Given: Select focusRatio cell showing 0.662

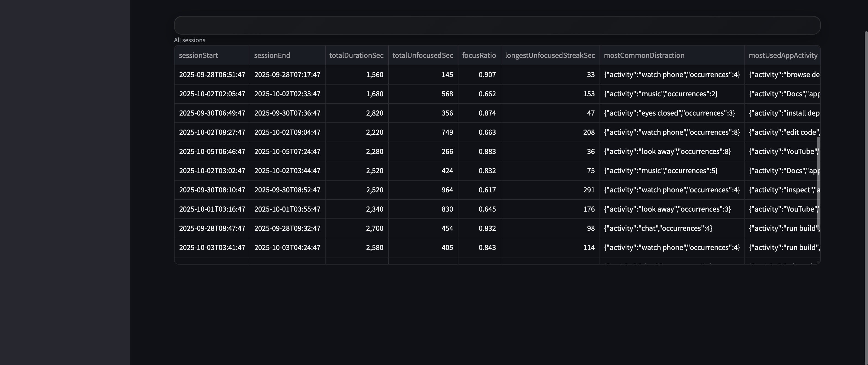Looking at the screenshot, I should click(487, 94).
